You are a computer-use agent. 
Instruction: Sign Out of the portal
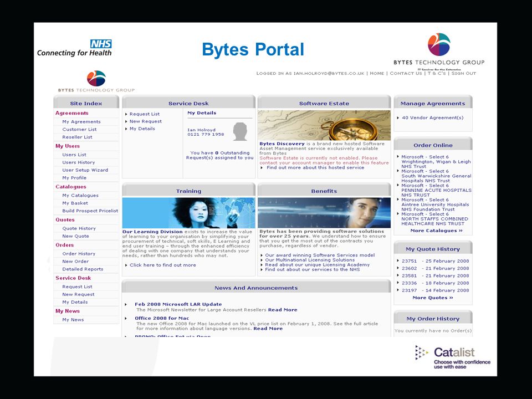click(463, 73)
